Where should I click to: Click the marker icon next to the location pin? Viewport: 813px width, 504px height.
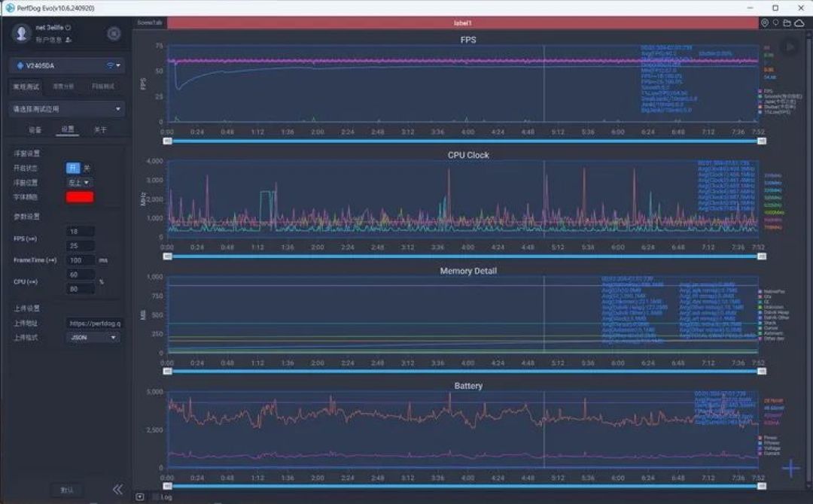click(775, 23)
